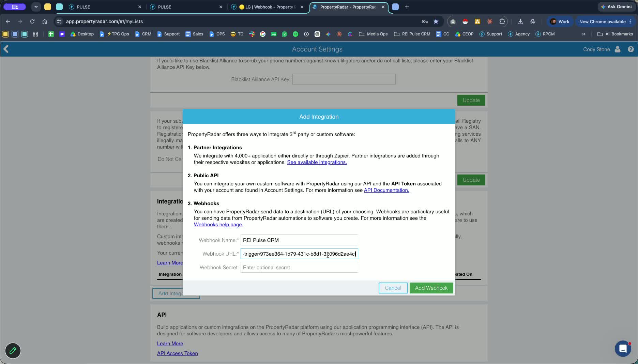Click the Ask Gemini button
The width and height of the screenshot is (638, 364).
click(616, 7)
